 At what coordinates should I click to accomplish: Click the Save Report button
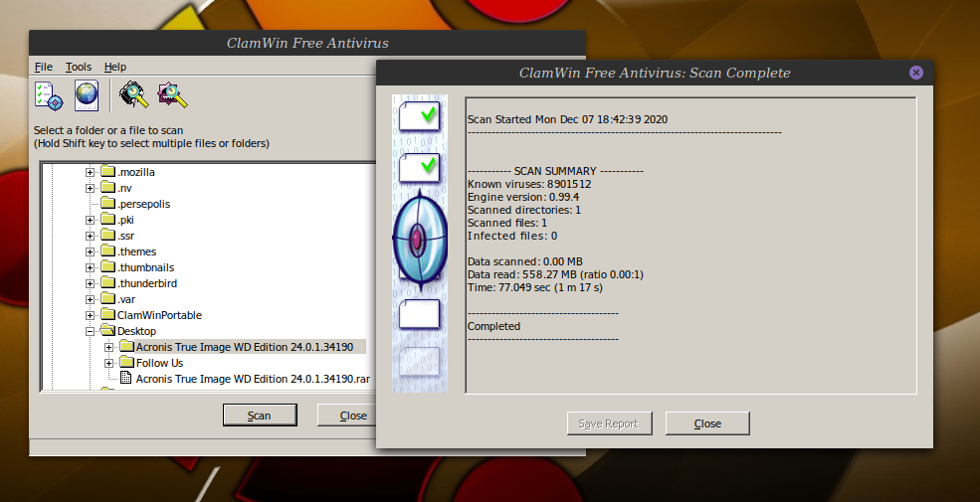click(x=609, y=423)
